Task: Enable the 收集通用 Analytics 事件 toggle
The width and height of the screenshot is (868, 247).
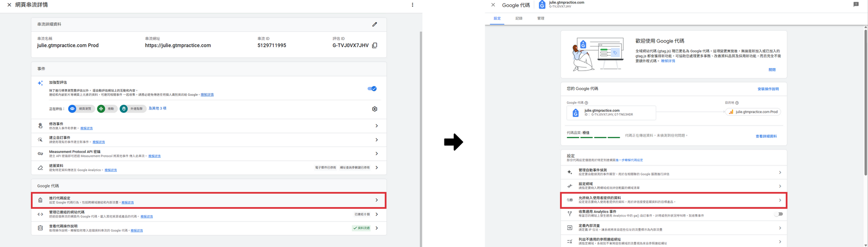Action: pos(779,214)
